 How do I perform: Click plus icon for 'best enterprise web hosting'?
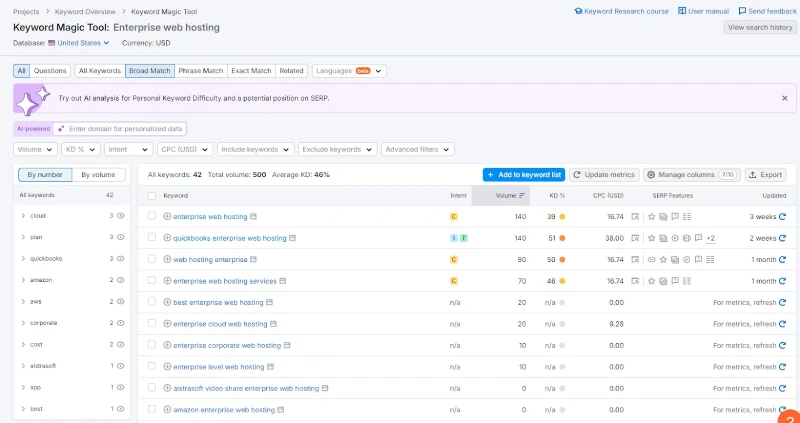click(x=167, y=302)
